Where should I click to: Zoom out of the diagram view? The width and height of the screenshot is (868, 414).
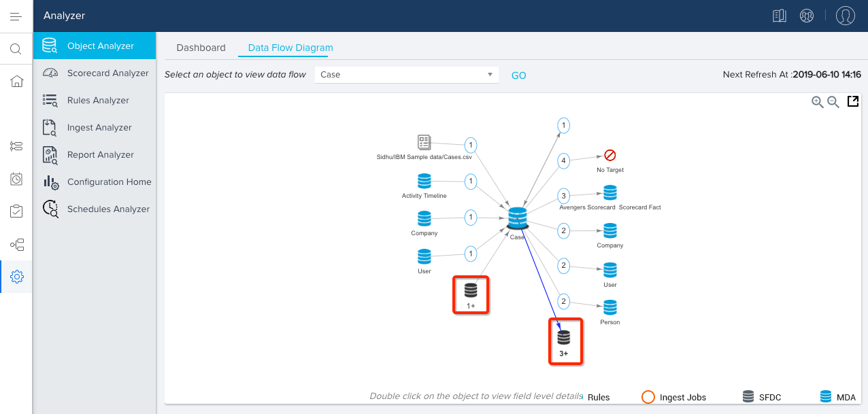point(833,102)
